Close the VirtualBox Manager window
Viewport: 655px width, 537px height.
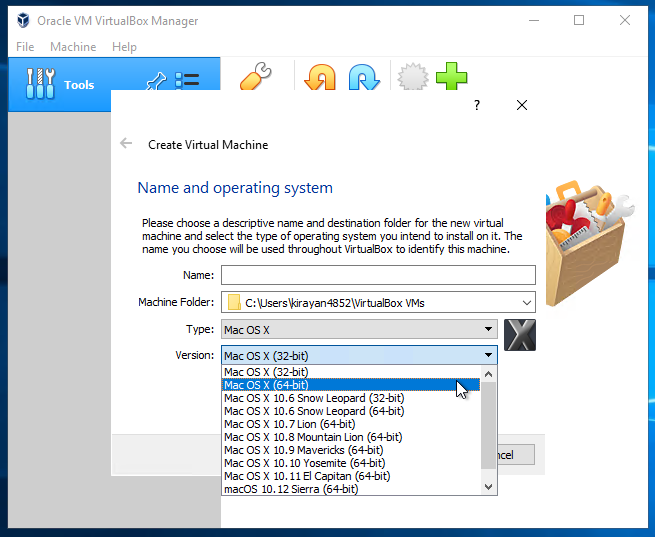pos(625,20)
